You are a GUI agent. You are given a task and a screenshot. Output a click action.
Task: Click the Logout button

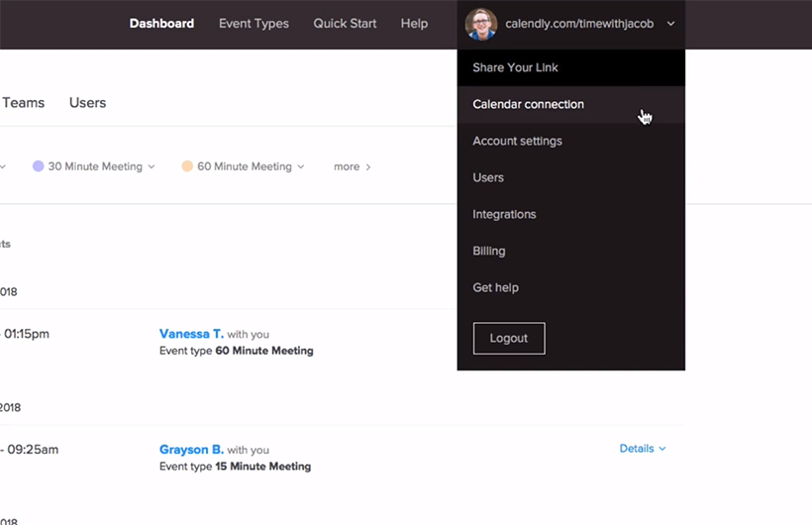(509, 339)
